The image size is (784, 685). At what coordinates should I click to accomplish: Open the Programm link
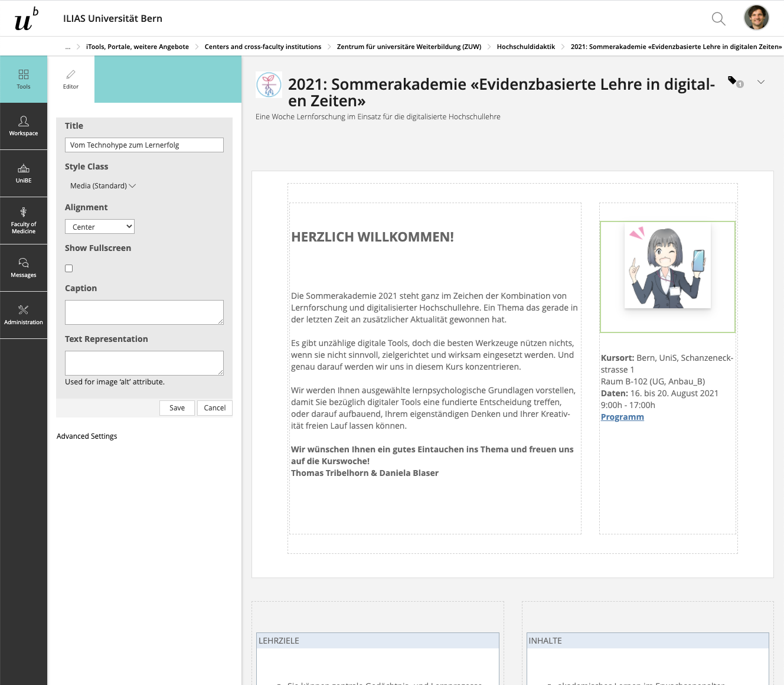point(622,417)
